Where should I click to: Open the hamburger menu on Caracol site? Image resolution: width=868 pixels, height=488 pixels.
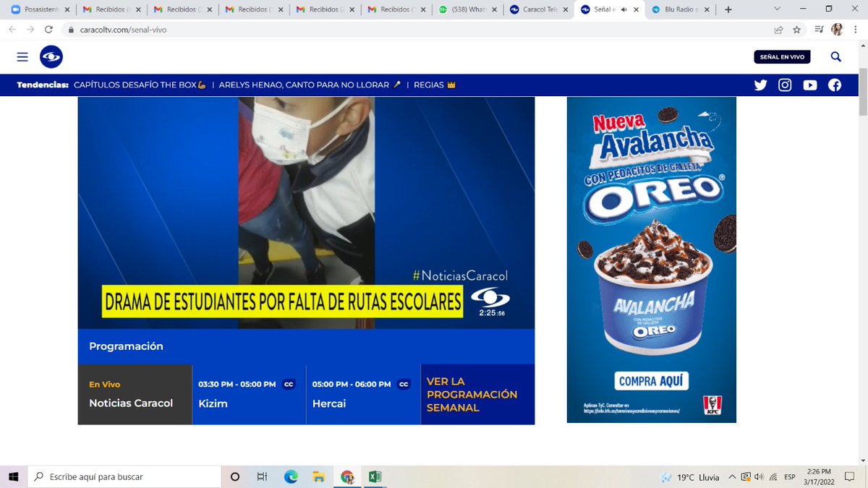22,57
